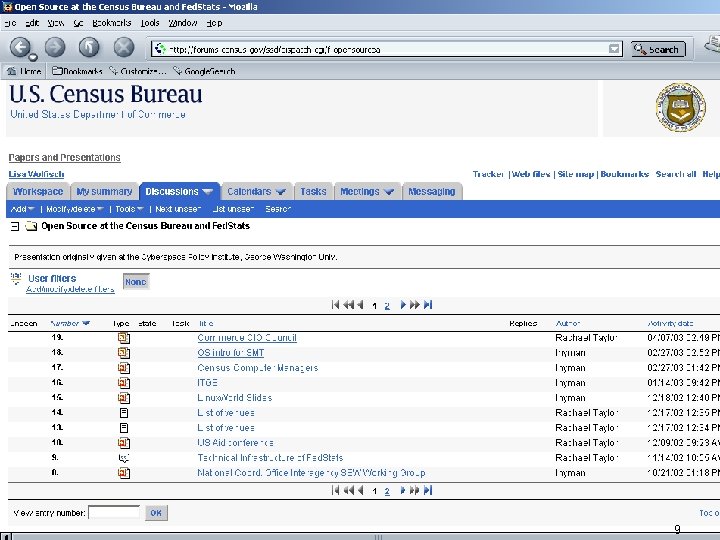Collapse the Open Source discussion tree
The height and width of the screenshot is (540, 720).
(15, 226)
